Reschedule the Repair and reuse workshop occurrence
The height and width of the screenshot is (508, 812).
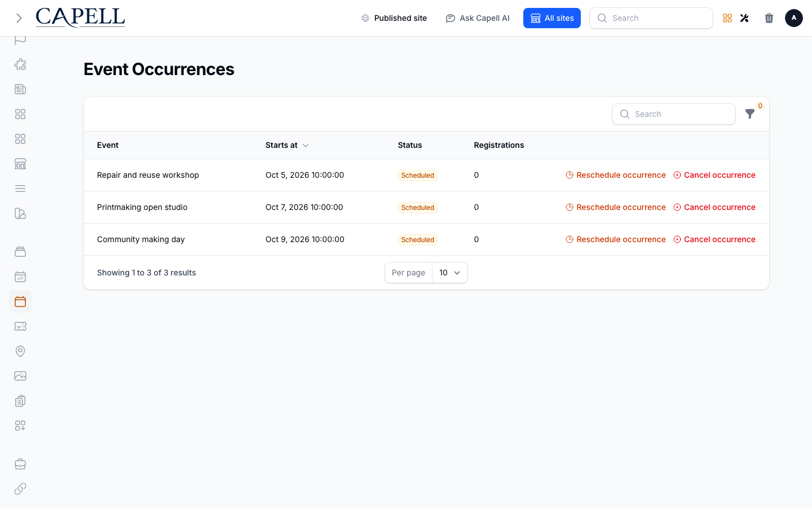[616, 175]
